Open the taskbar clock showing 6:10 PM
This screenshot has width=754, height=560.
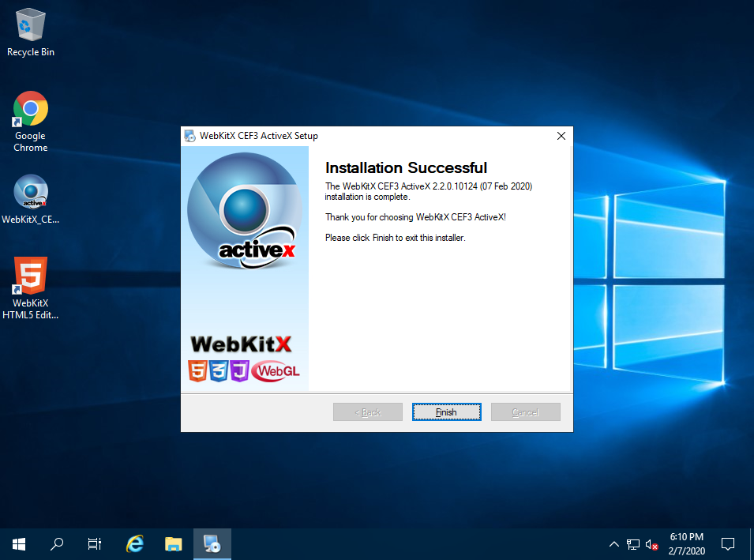coord(687,544)
